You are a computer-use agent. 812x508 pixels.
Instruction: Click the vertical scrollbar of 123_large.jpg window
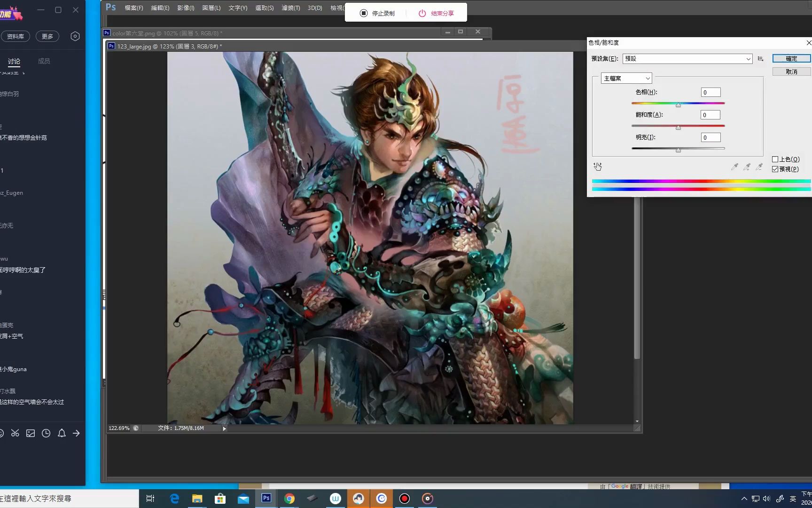click(x=637, y=278)
